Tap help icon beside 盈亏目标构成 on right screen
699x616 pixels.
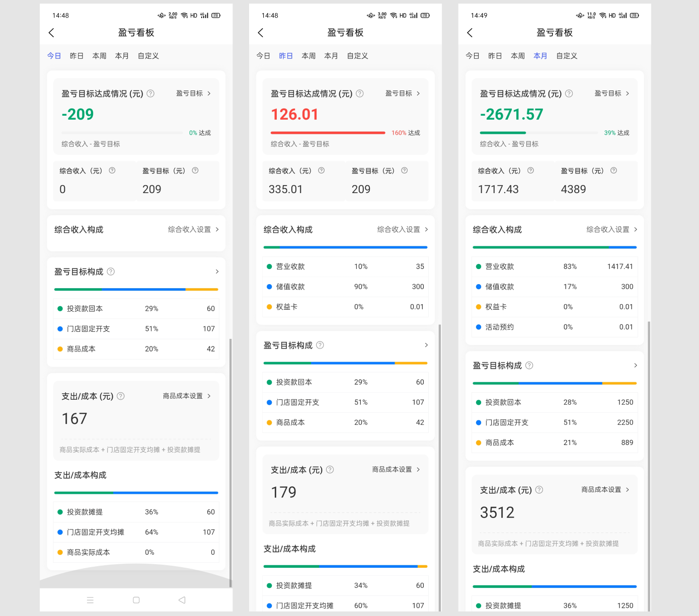point(529,366)
